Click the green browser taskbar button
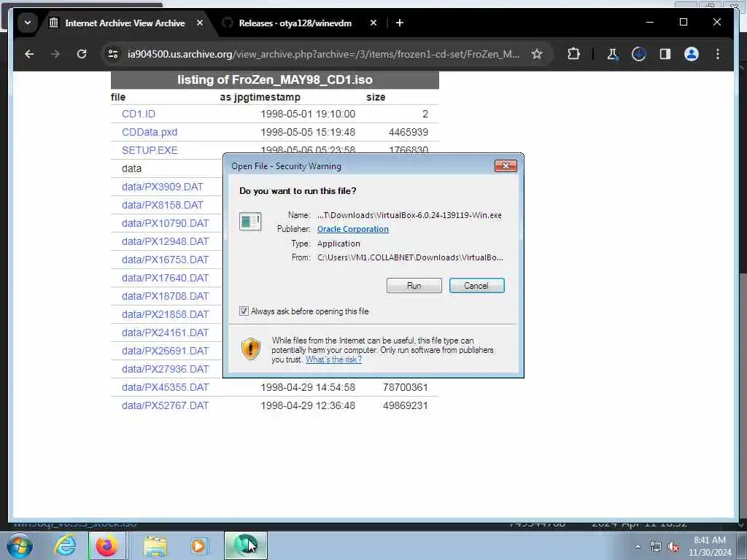 pos(246,545)
